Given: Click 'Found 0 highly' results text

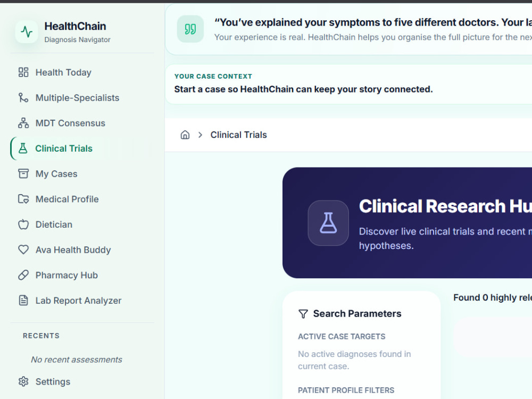Looking at the screenshot, I should tap(492, 297).
